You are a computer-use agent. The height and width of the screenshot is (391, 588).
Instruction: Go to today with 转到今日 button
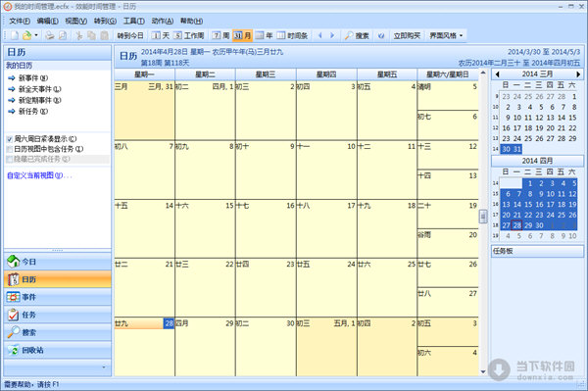pyautogui.click(x=130, y=35)
